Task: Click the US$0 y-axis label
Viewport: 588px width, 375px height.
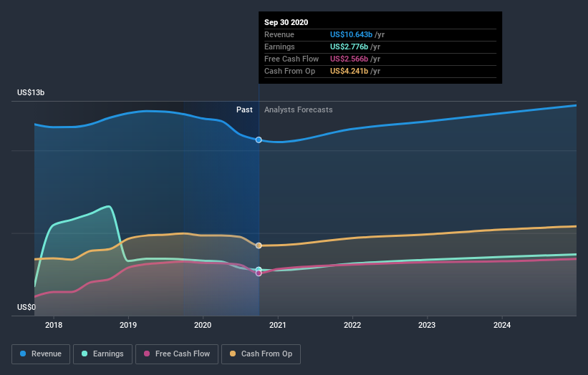Action: 26,307
